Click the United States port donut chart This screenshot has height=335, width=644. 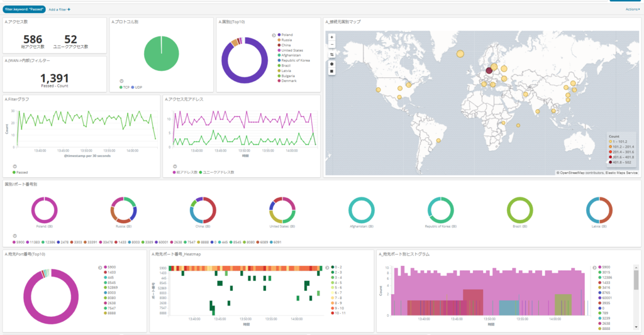[282, 210]
